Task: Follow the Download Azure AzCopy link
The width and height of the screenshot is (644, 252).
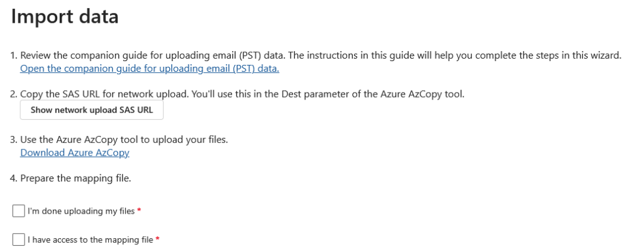Action: (75, 152)
